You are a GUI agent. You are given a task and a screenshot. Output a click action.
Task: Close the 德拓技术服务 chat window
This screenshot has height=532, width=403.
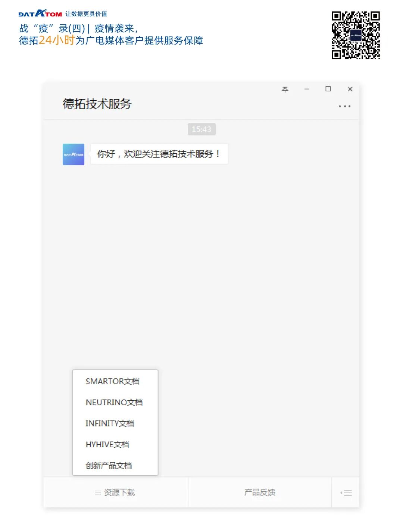(350, 89)
